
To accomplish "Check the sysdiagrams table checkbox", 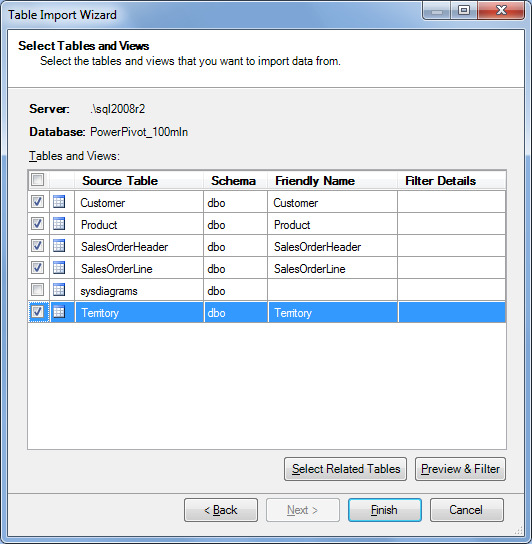I will (37, 289).
